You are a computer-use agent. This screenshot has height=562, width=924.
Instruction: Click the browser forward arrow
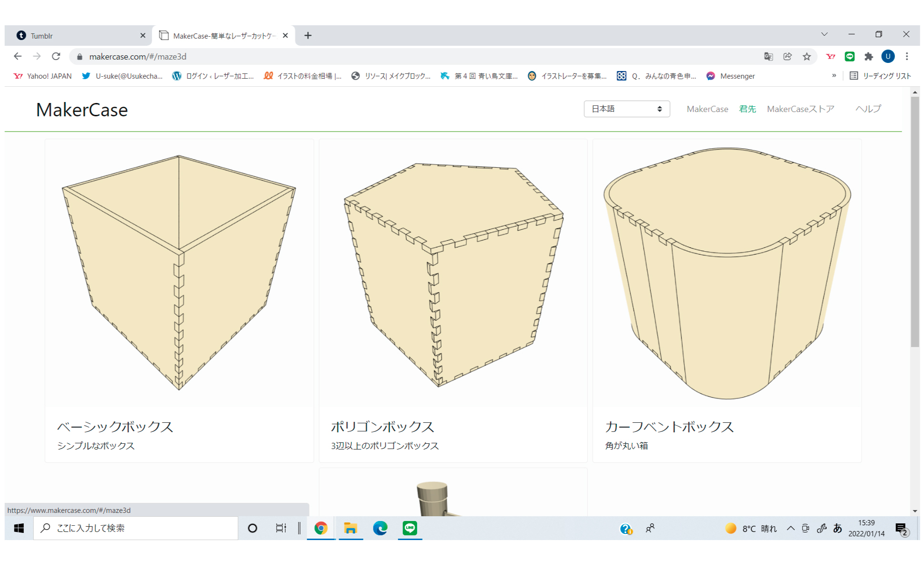pyautogui.click(x=37, y=56)
